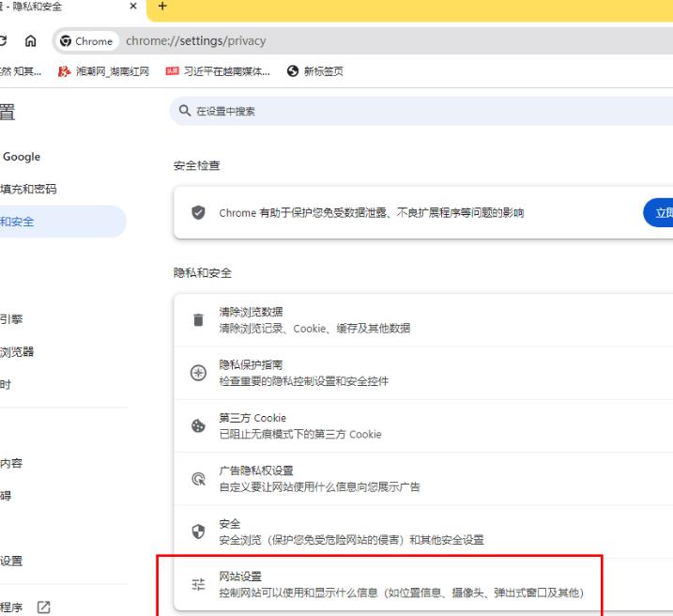Click 自定义要让网站使用什么信息向您展示广告 text

point(320,487)
